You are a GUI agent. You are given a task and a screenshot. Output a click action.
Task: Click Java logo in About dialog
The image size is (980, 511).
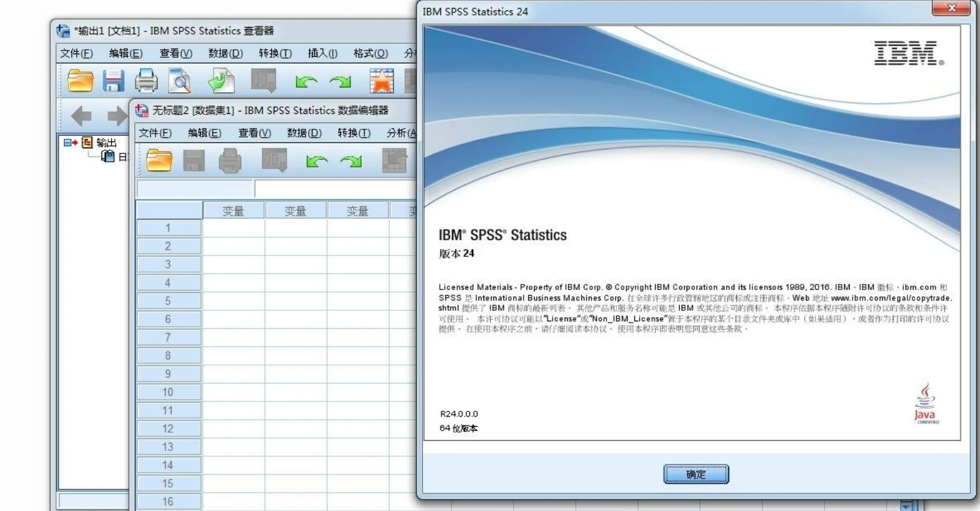coord(925,404)
